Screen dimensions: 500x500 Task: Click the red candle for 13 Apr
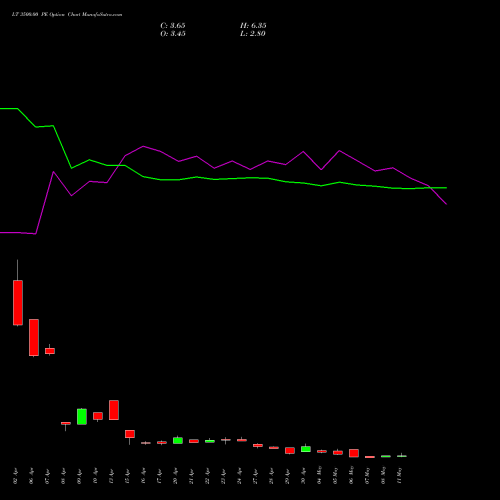click(114, 410)
